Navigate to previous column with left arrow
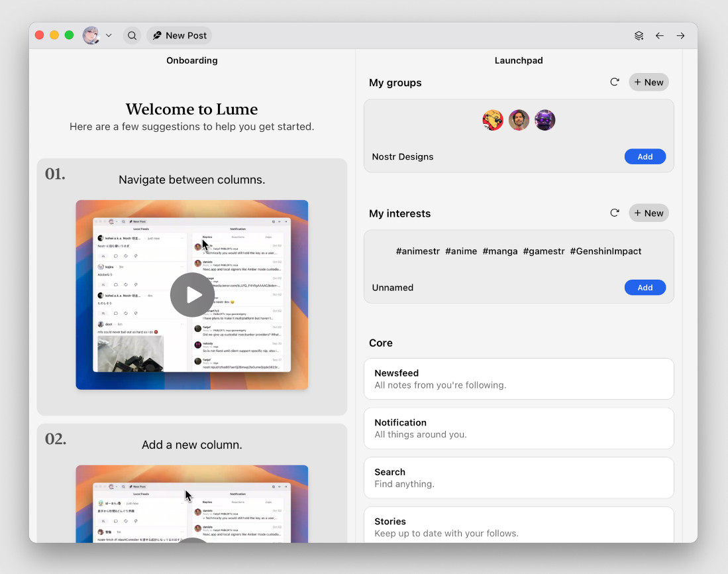The height and width of the screenshot is (574, 728). coord(660,36)
